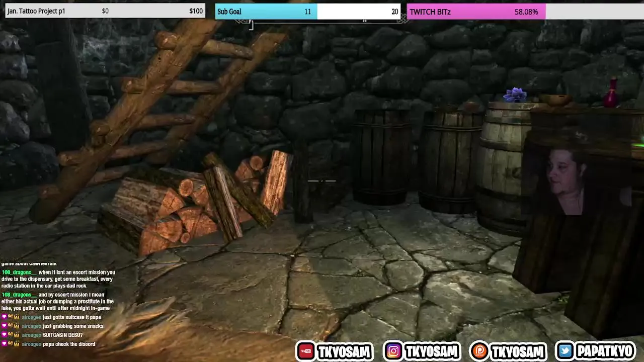Click aircages name on 'papa check the discord'

tap(31, 344)
